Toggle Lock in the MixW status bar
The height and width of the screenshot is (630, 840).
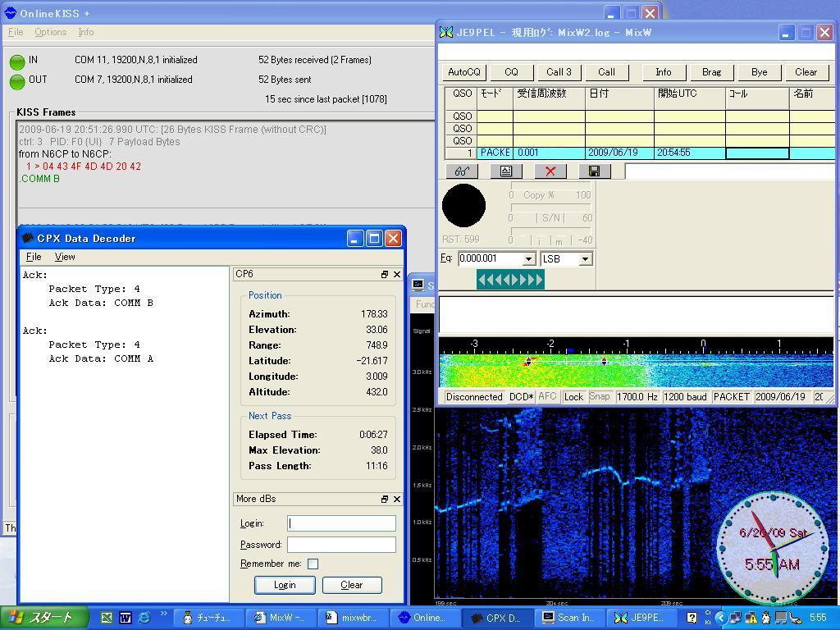pos(573,396)
